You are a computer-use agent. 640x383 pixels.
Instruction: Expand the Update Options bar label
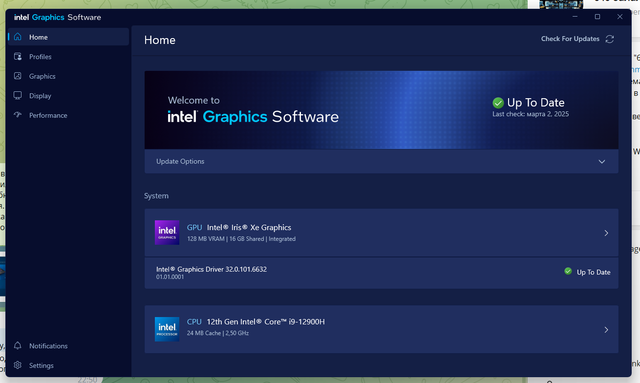(180, 161)
